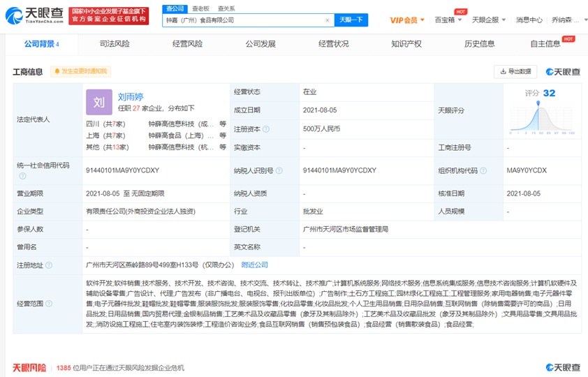Image resolution: width=588 pixels, height=377 pixels.
Task: Click the 在业 business status value
Action: pos(310,92)
